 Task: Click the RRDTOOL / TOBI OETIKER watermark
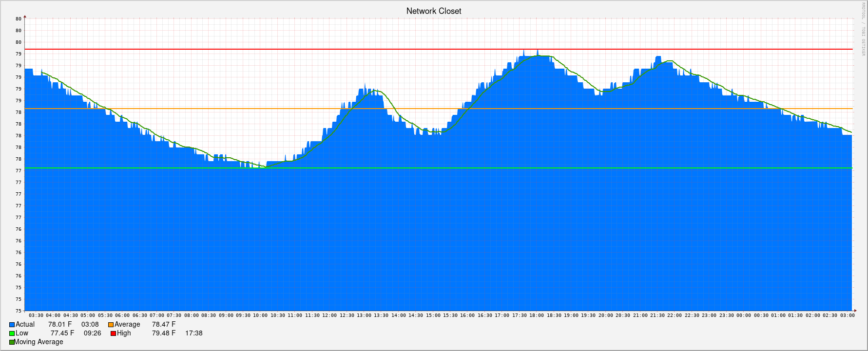pos(863,29)
